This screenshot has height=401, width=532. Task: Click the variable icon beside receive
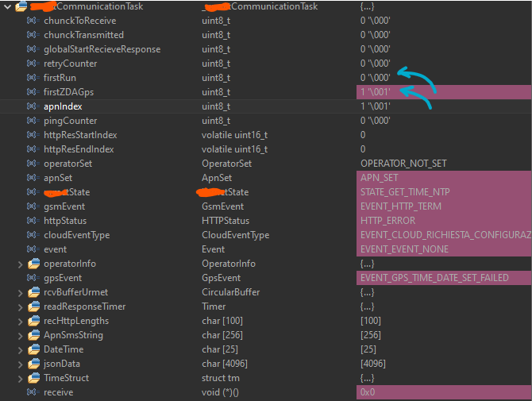click(x=33, y=392)
